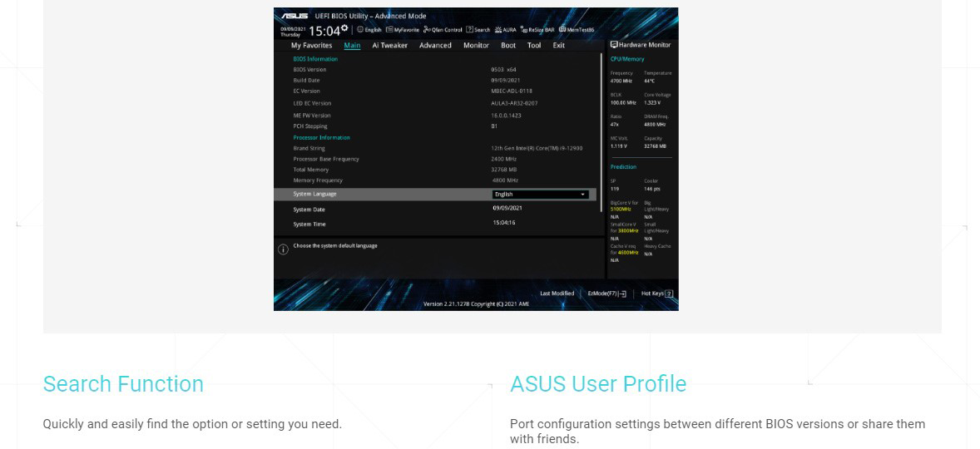Screen dimensions: 980x449
Task: Switch to EzMode(F7) in the footer
Action: [x=606, y=294]
